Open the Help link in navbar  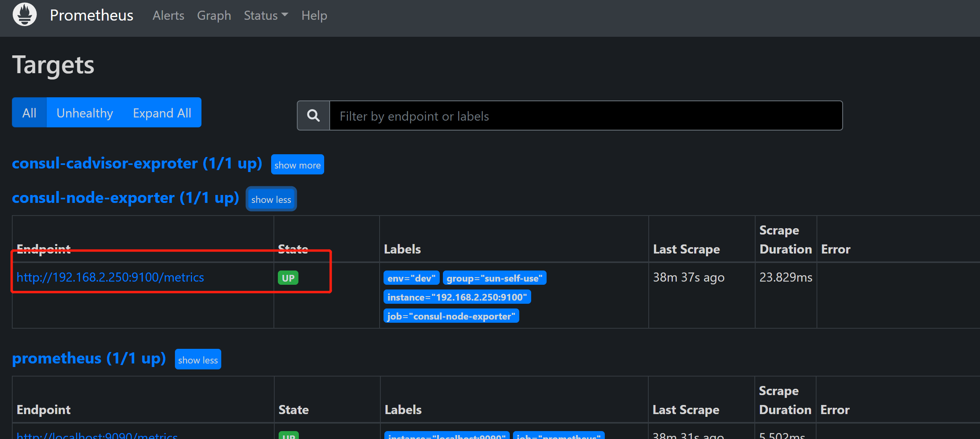(x=314, y=15)
